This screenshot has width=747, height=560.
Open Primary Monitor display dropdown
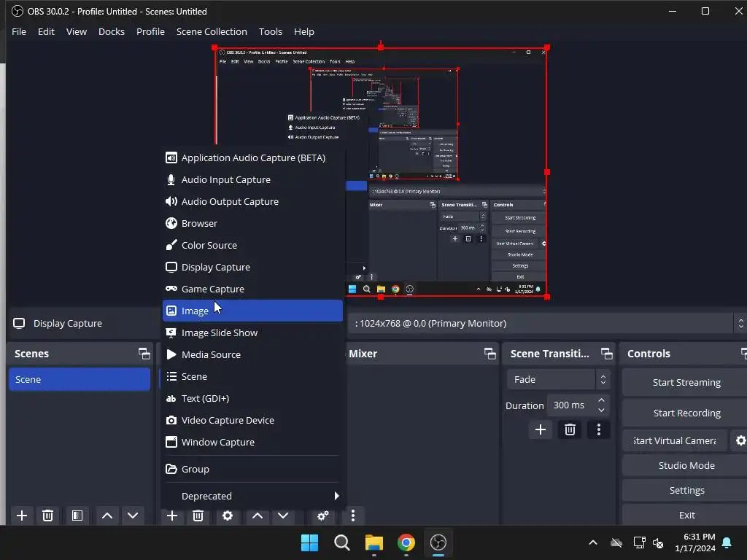pos(547,323)
